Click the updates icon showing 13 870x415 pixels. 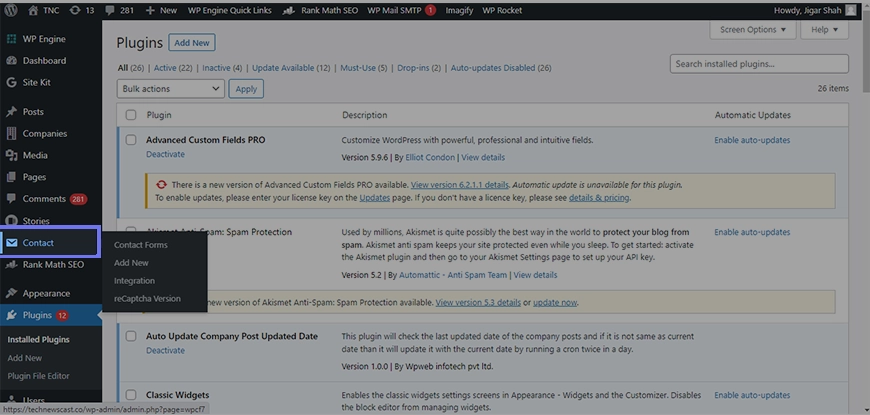[75, 10]
